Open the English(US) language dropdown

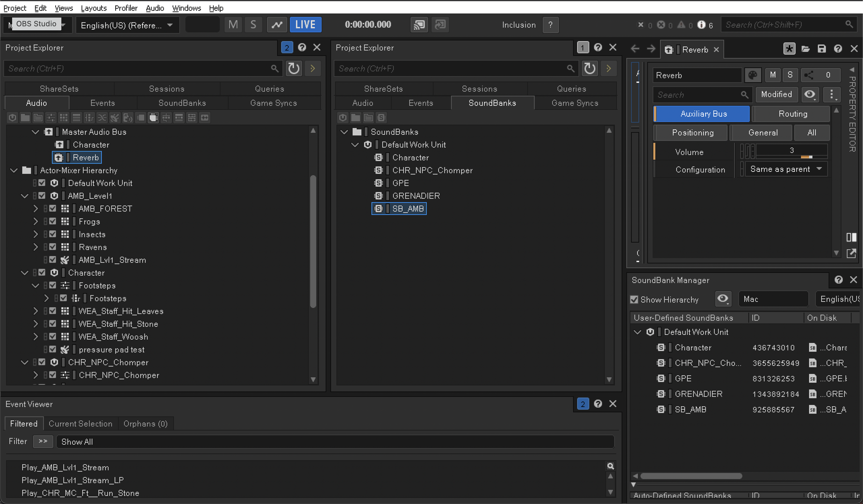point(127,25)
